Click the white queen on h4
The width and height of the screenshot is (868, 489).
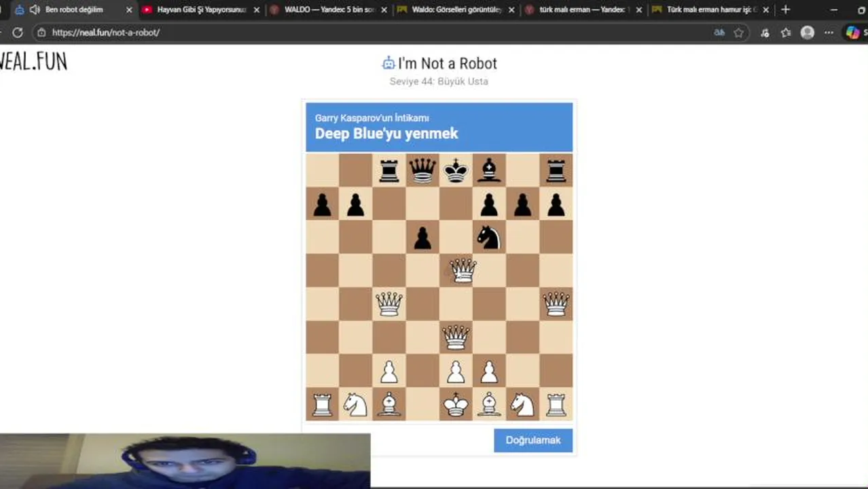pyautogui.click(x=556, y=304)
